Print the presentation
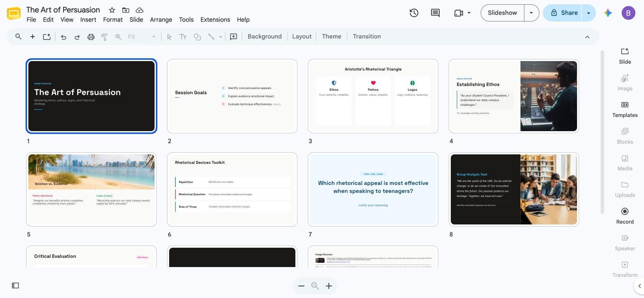644x298 pixels. (91, 37)
